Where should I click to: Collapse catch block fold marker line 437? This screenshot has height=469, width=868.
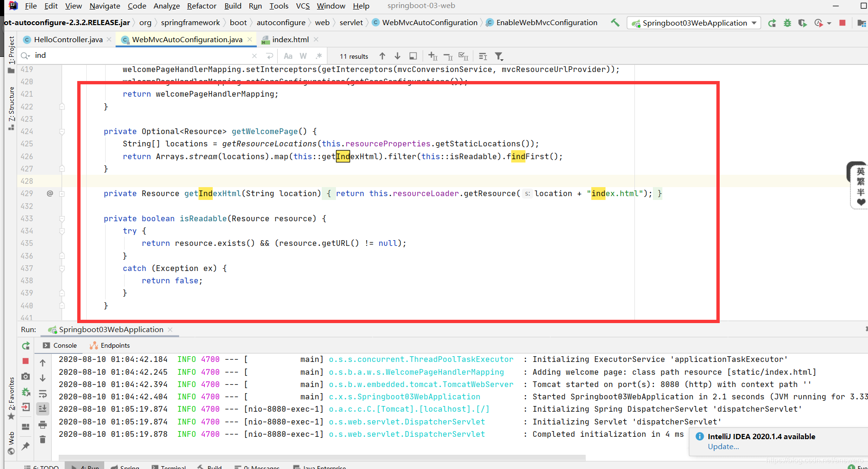click(62, 268)
